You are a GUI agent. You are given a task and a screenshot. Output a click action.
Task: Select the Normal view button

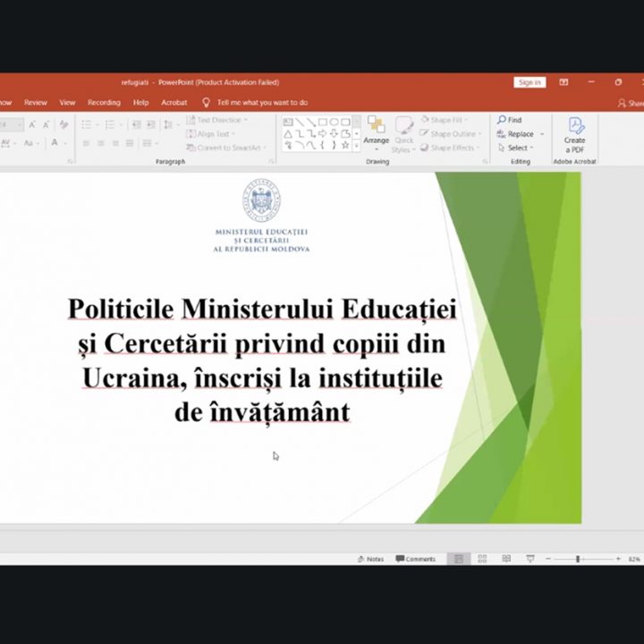pos(459,559)
